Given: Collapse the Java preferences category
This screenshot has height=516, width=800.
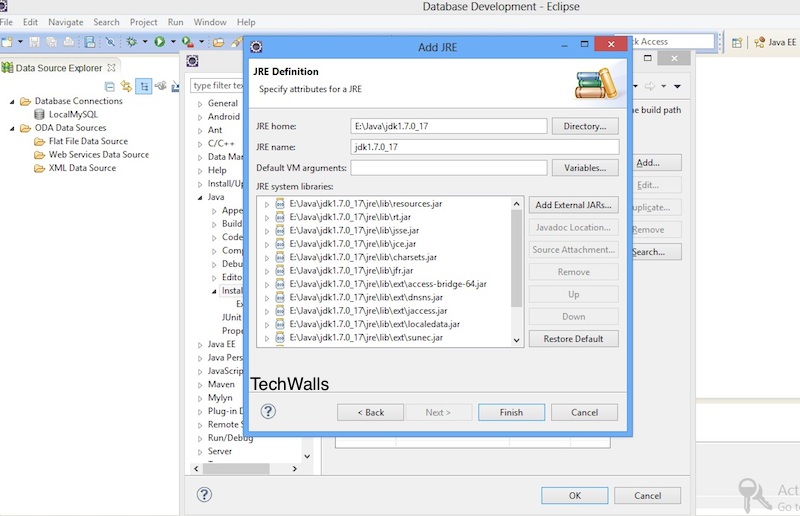Looking at the screenshot, I should coord(200,197).
